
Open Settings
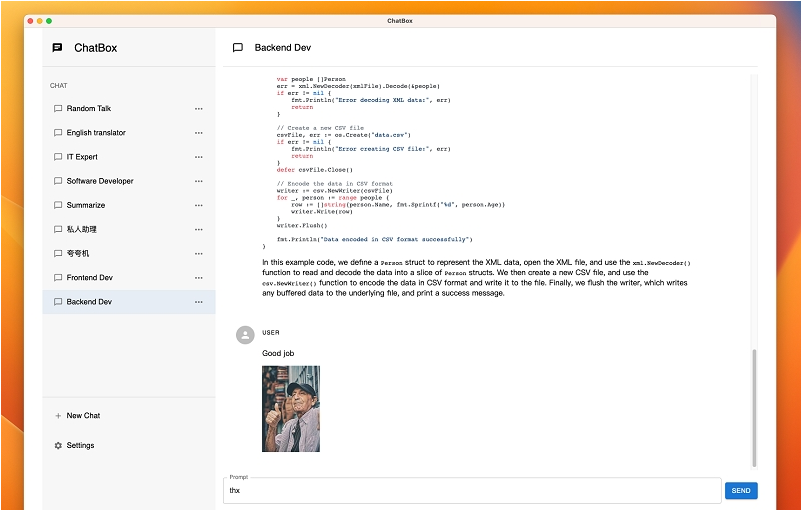pos(129,446)
